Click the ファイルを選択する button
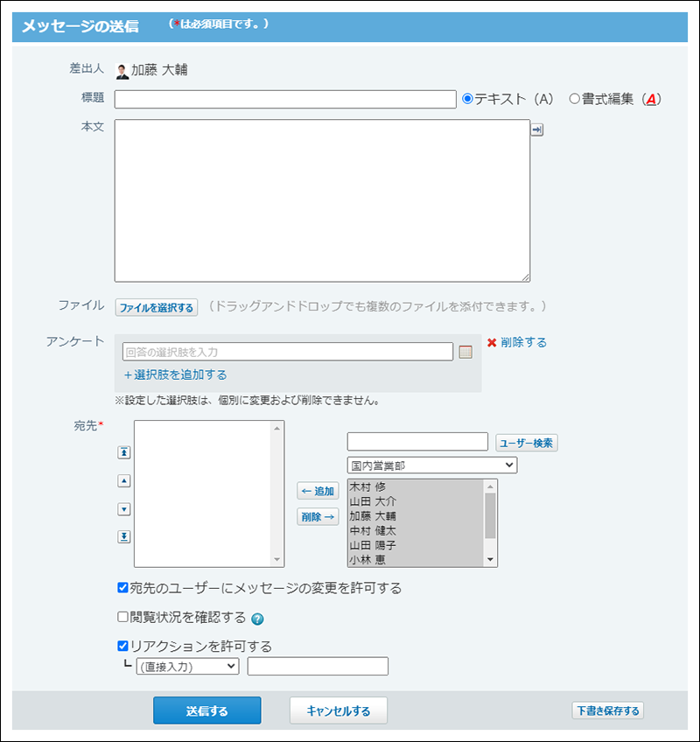Image resolution: width=700 pixels, height=742 pixels. pos(156,308)
